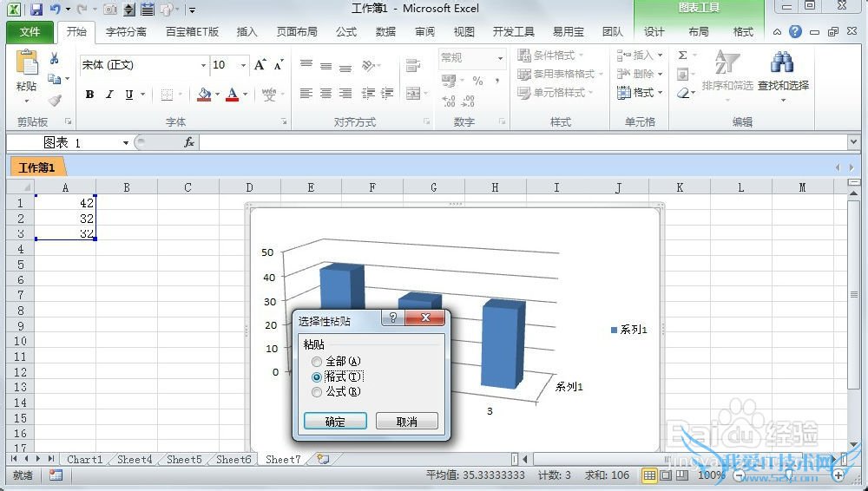The width and height of the screenshot is (868, 491).
Task: Switch to the 公式 ribbon tab
Action: coord(346,32)
